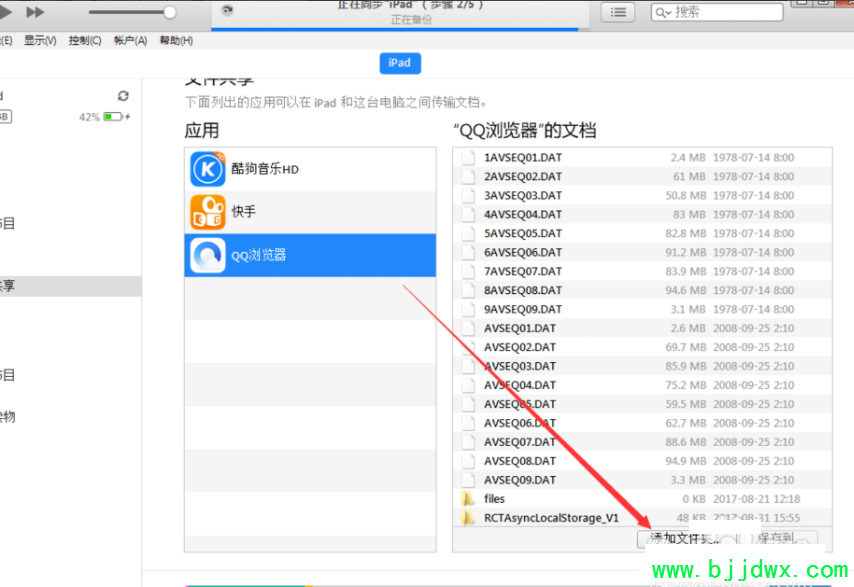854x587 pixels.
Task: Open the list view icon button
Action: click(x=618, y=12)
